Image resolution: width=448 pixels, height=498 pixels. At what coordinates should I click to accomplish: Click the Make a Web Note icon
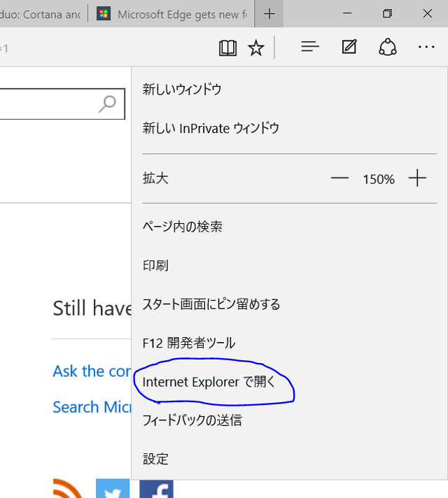pyautogui.click(x=349, y=48)
